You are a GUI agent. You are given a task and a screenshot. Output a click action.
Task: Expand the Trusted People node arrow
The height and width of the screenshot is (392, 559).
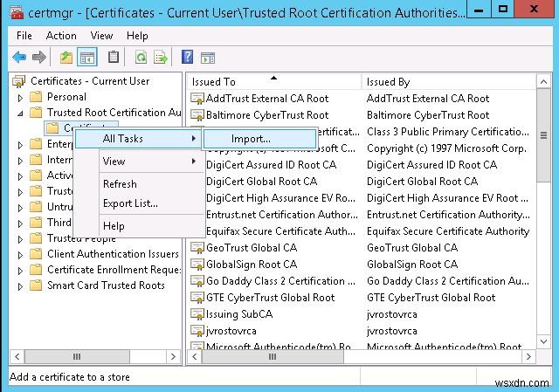point(20,239)
